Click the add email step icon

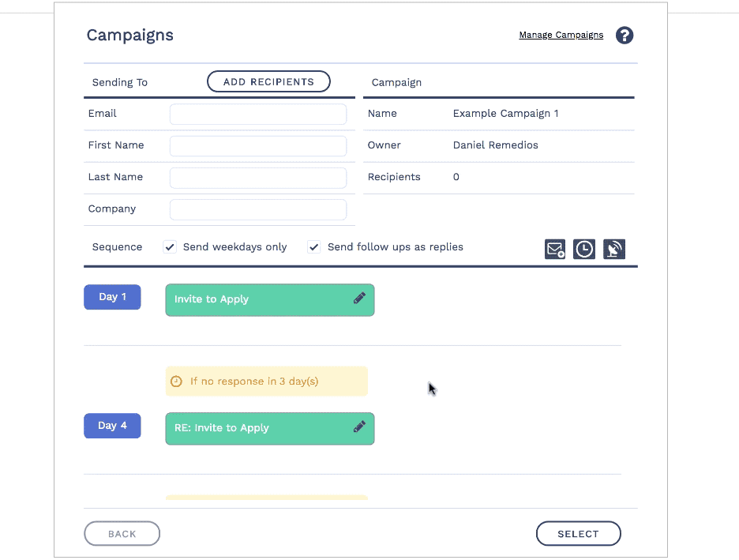pyautogui.click(x=555, y=250)
